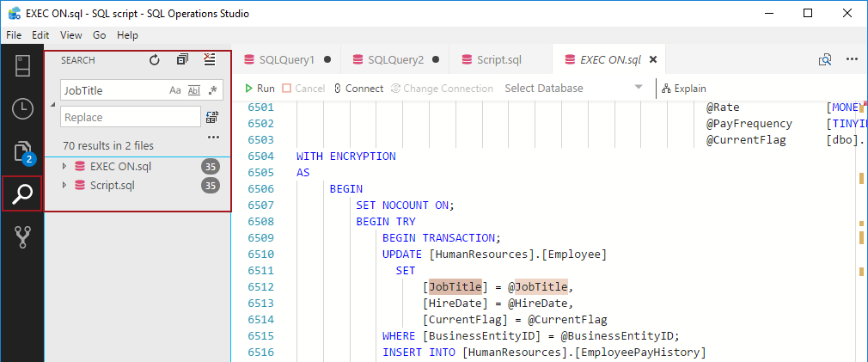Click the "70 results in 2 files" text
The image size is (868, 362).
point(108,146)
